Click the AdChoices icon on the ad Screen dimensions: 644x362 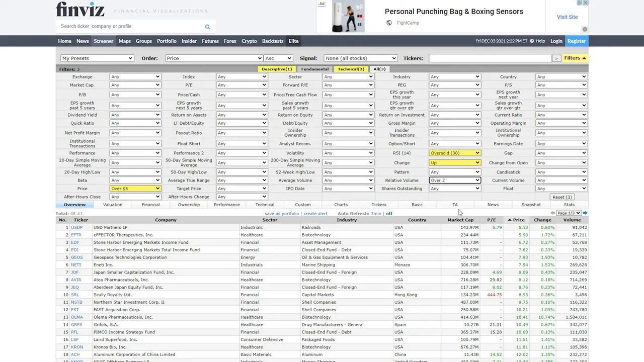click(580, 3)
